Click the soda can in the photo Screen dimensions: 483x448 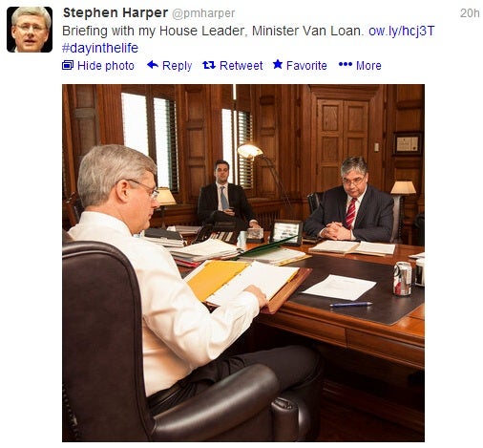point(402,278)
